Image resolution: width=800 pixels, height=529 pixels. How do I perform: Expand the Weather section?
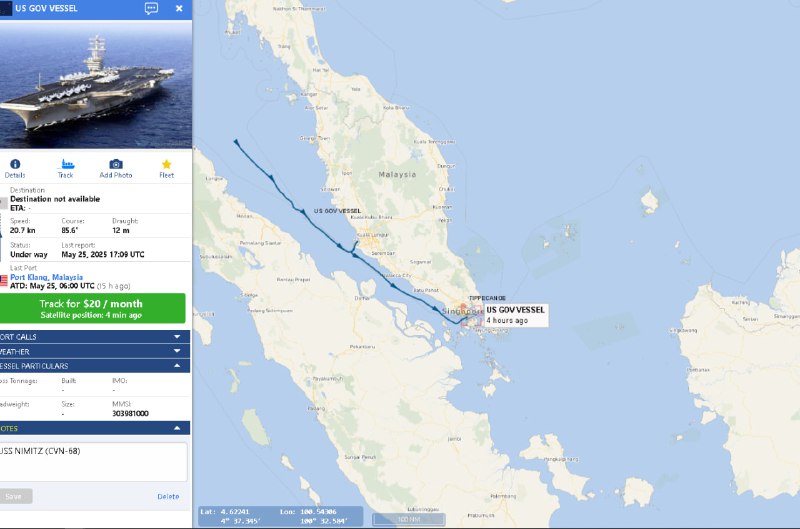(x=95, y=351)
